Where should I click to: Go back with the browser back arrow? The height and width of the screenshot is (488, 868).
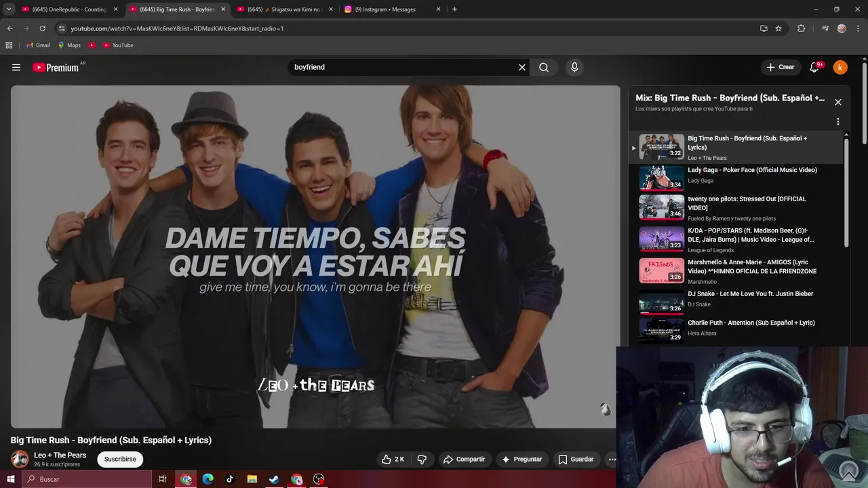click(9, 28)
